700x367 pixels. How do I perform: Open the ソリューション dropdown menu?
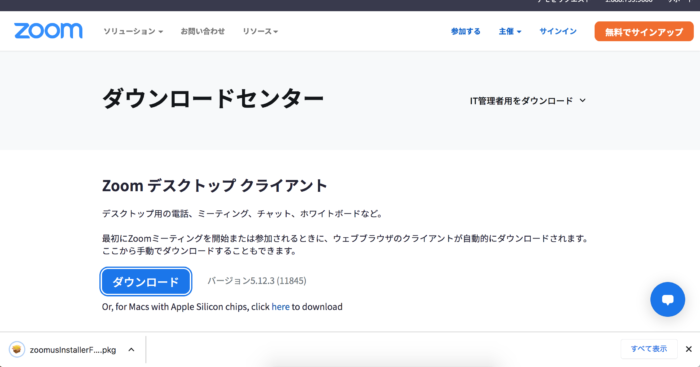pos(133,32)
